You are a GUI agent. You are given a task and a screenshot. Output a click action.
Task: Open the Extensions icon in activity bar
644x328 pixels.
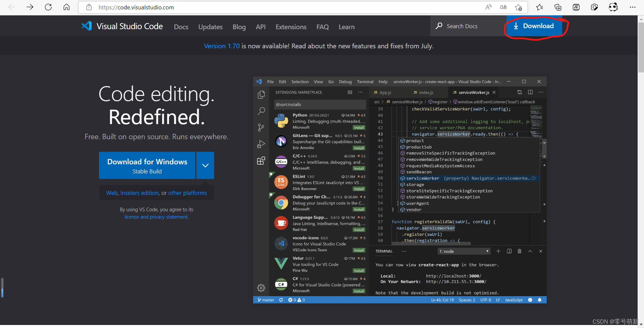(261, 161)
